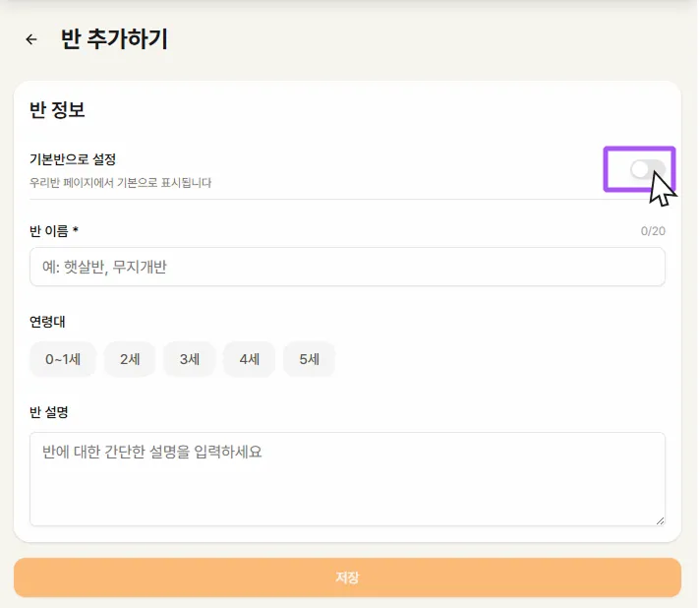The height and width of the screenshot is (608, 700).
Task: Click inside the 반 설명 description textarea
Action: [x=347, y=478]
